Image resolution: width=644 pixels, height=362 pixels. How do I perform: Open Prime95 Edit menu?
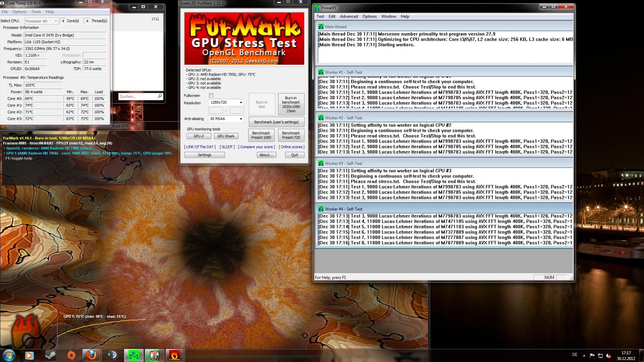pos(332,16)
